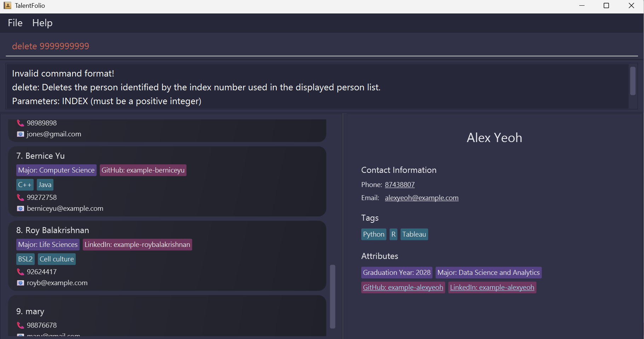Click the 92624417 phone number text

(x=42, y=272)
